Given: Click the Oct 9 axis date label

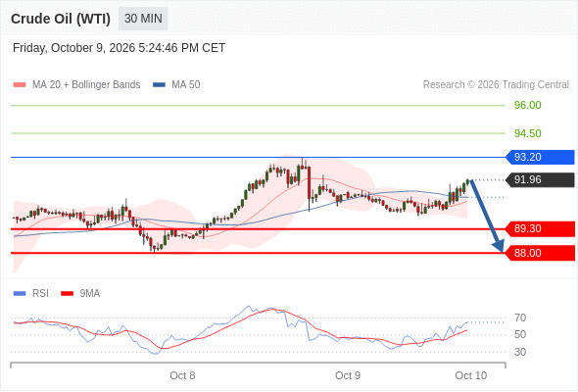Looking at the screenshot, I should [x=348, y=375].
